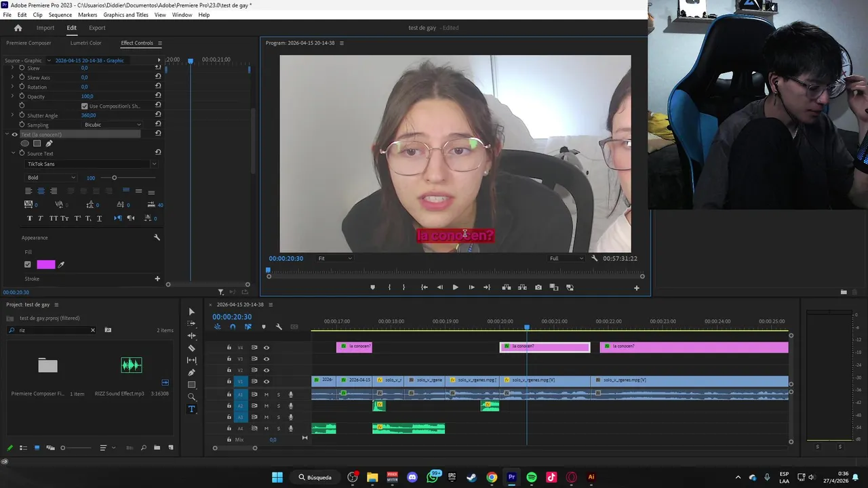868x488 pixels.
Task: Switch to the Export workspace tab
Action: tap(97, 28)
